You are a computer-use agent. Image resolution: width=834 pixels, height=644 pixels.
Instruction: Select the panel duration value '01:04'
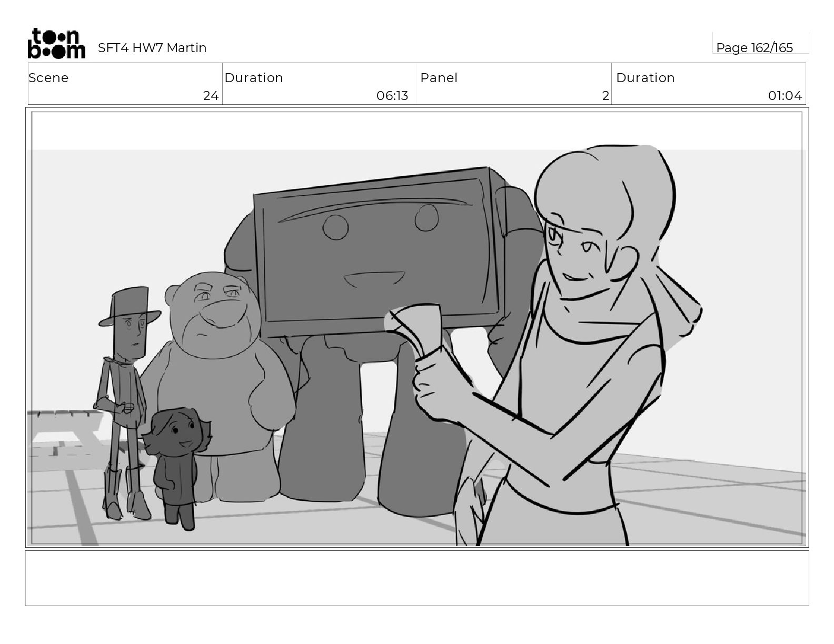click(785, 96)
